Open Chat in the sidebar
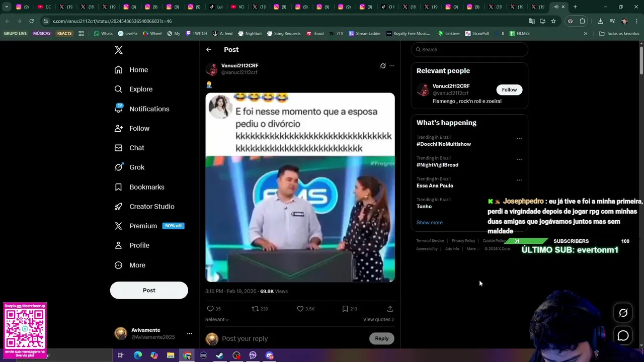644x362 pixels. [x=129, y=148]
